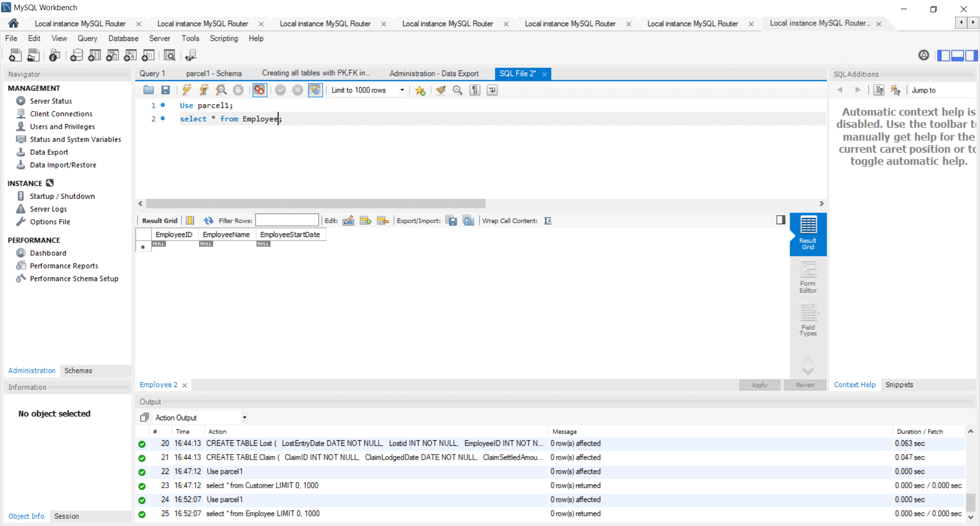Save query as snippet star icon
Screen dimensions: 980x526
(x=420, y=90)
